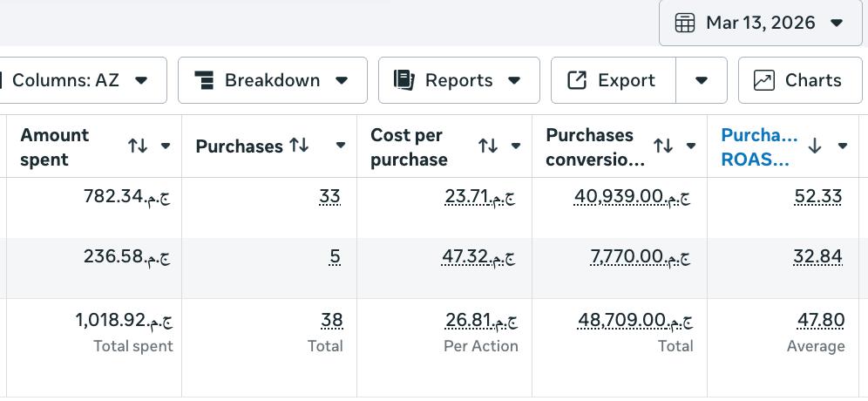Open the Columns: AZ dropdown
Screen dimensions: 868x401
coord(83,80)
